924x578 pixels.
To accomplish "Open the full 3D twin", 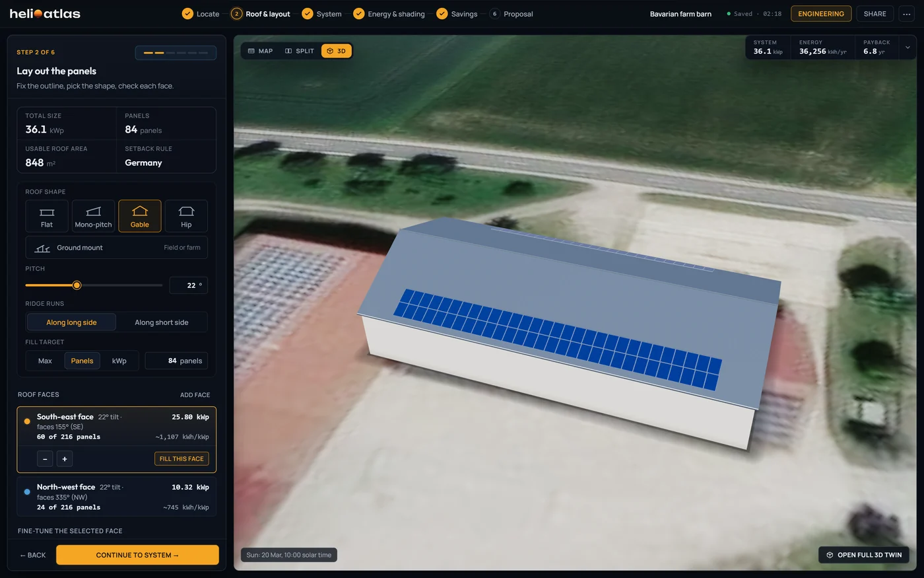I will [x=864, y=555].
